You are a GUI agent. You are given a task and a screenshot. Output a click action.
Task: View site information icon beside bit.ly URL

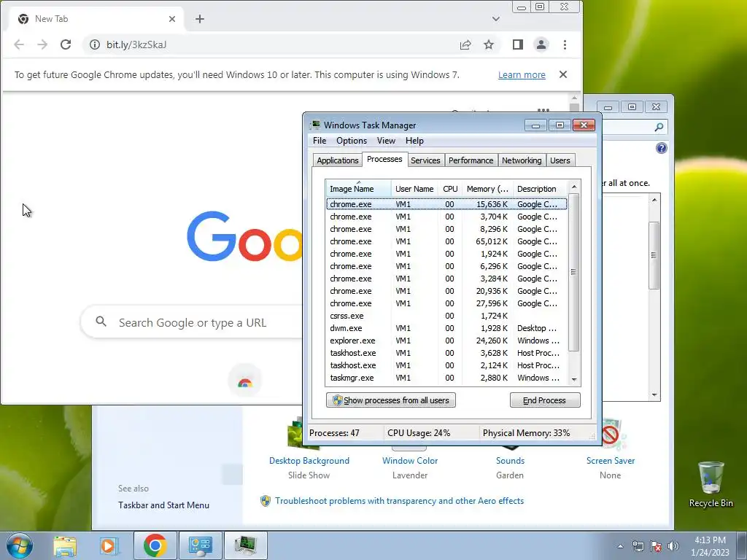[95, 44]
